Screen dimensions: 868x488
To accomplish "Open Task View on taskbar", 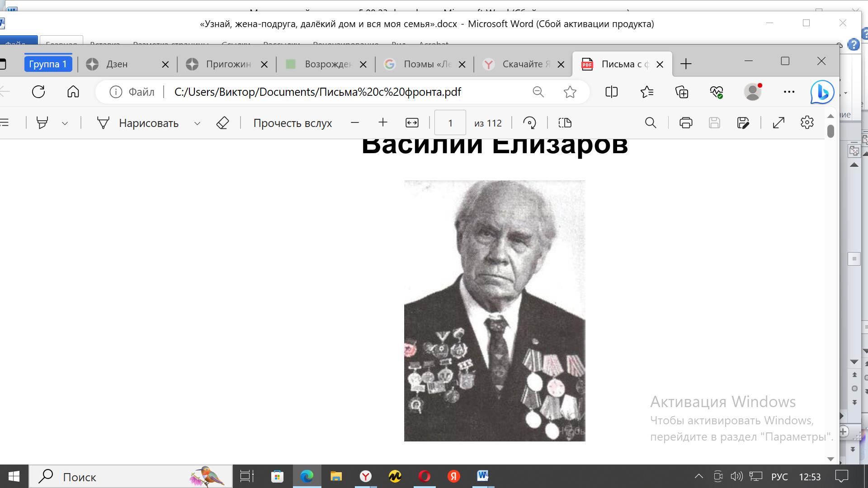I will point(247,476).
